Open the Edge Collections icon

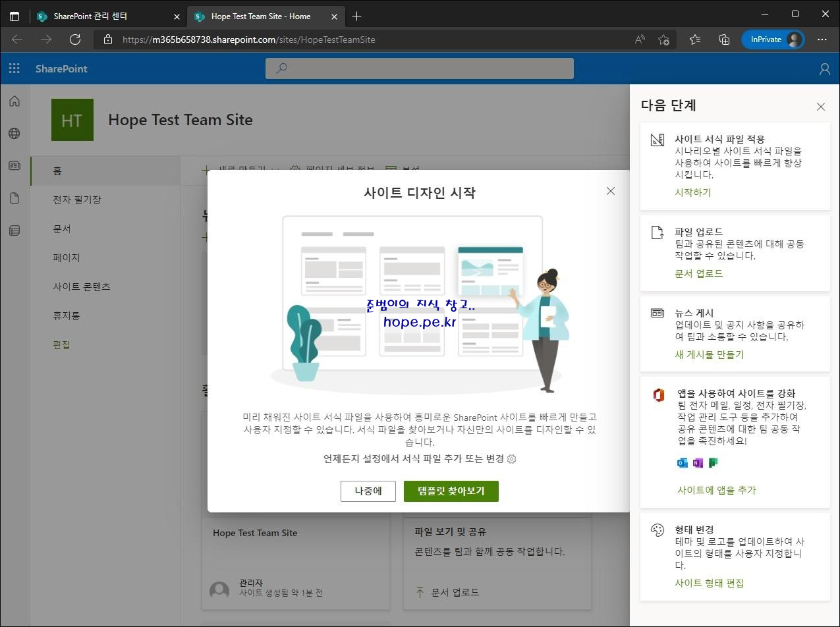(724, 40)
